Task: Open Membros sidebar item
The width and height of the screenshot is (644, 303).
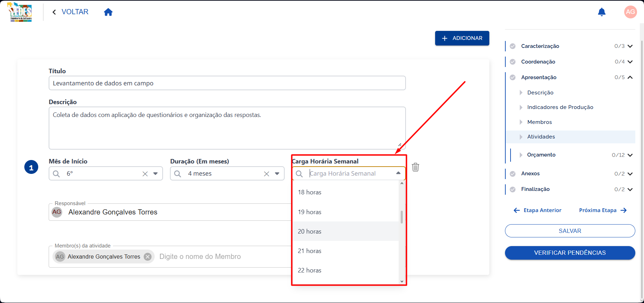Action: click(539, 122)
